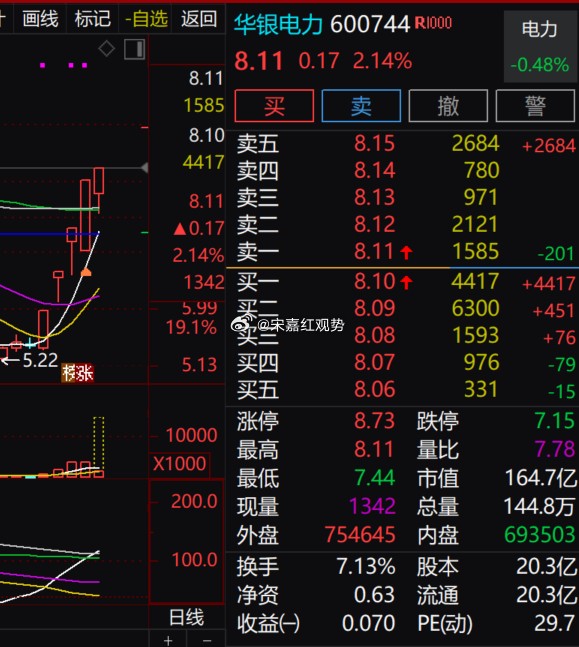Remove stock via -自选

tap(146, 19)
